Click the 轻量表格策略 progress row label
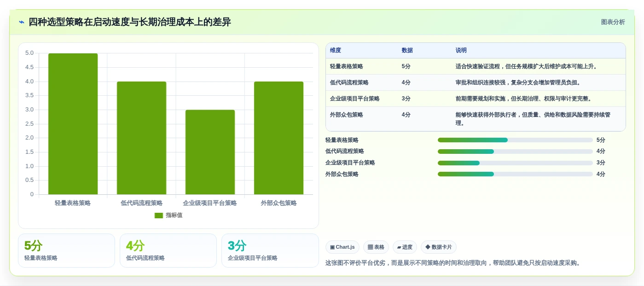Screen dimensions: 644x286 (x=342, y=140)
